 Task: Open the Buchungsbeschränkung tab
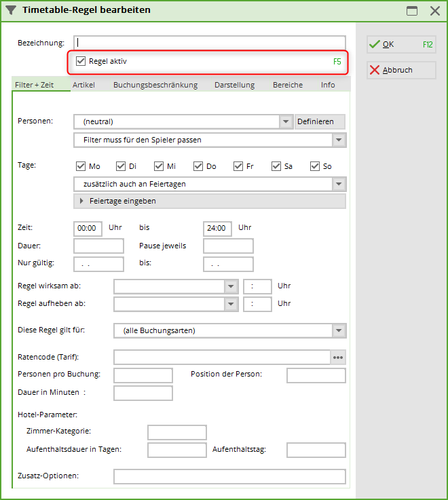pyautogui.click(x=155, y=85)
